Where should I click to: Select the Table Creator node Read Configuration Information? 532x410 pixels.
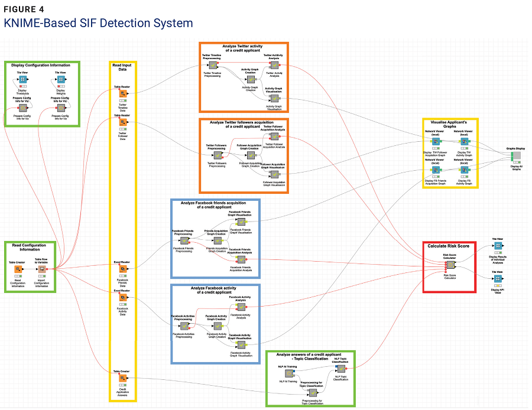click(18, 269)
